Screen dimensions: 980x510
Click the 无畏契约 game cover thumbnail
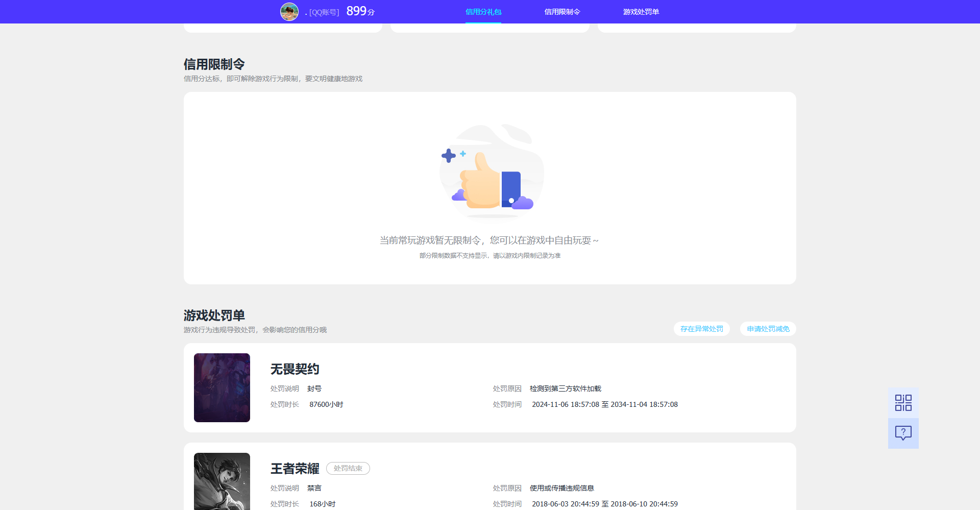tap(222, 387)
